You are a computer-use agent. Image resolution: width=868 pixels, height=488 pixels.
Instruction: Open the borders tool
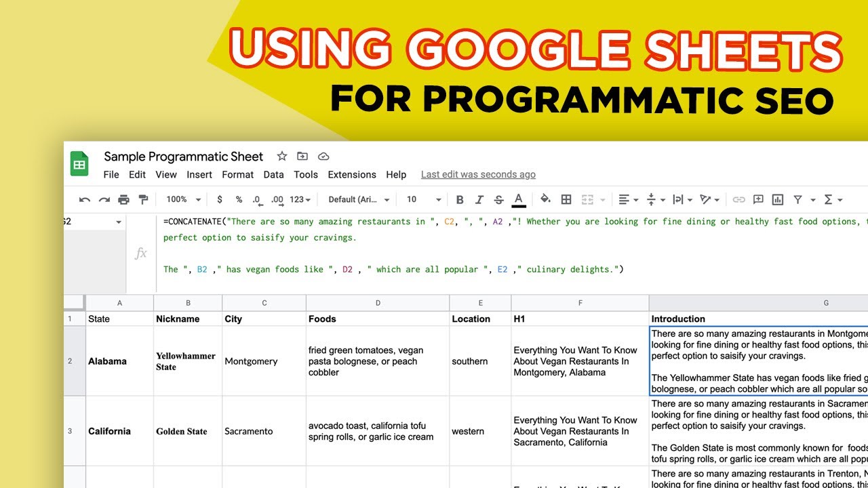566,199
